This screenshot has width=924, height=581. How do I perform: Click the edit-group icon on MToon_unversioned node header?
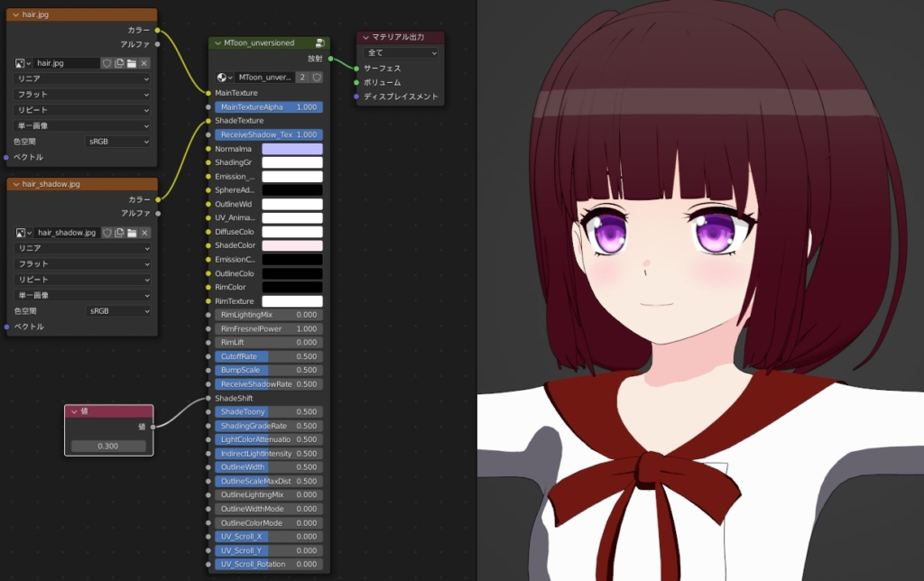(319, 43)
